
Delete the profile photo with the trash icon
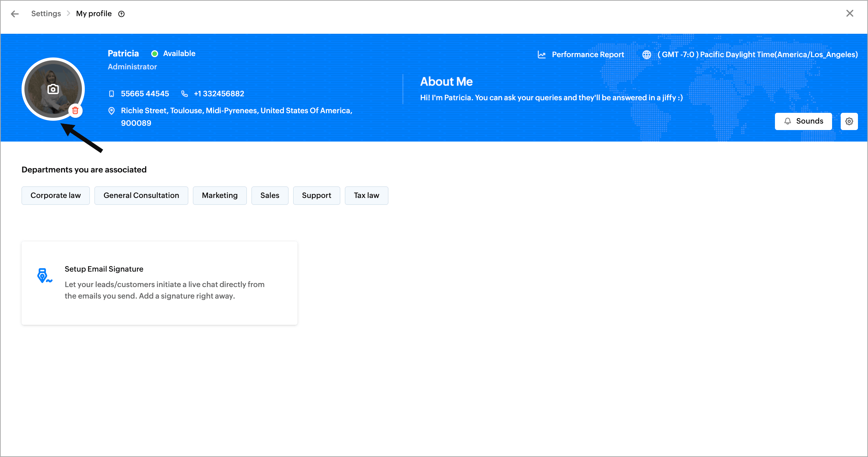[x=75, y=111]
